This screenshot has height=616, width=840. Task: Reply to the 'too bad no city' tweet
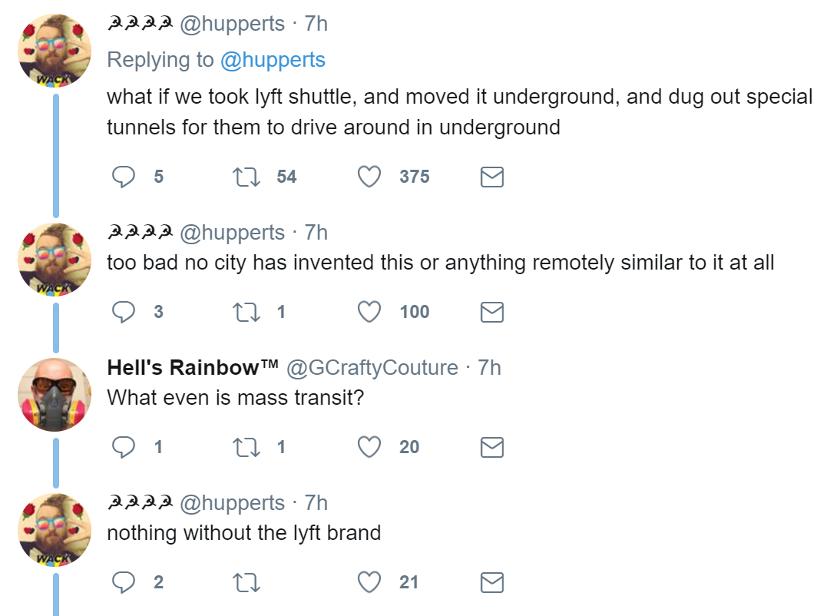pyautogui.click(x=124, y=312)
